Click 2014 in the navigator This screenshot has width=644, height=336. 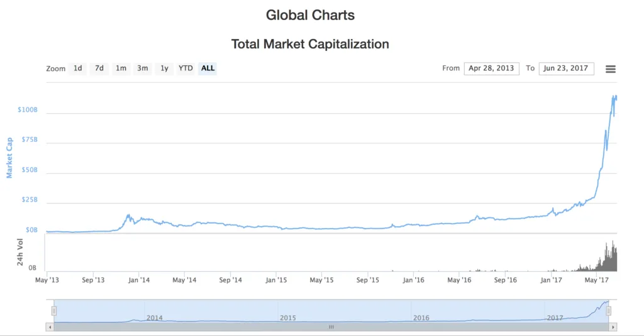point(155,318)
